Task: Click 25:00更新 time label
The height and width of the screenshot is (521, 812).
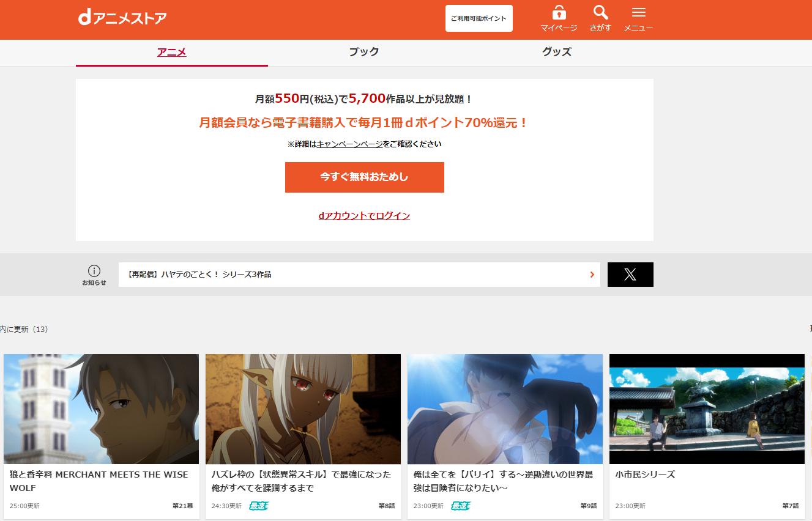Action: click(24, 506)
